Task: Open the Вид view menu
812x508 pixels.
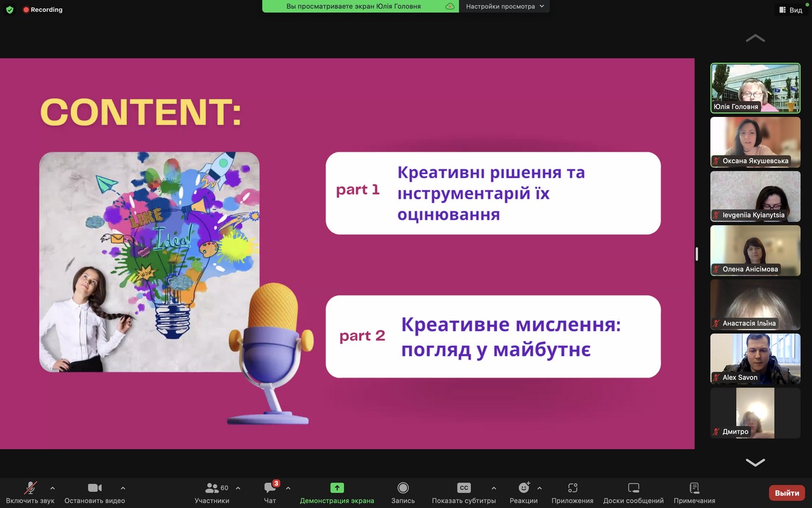Action: [x=790, y=9]
